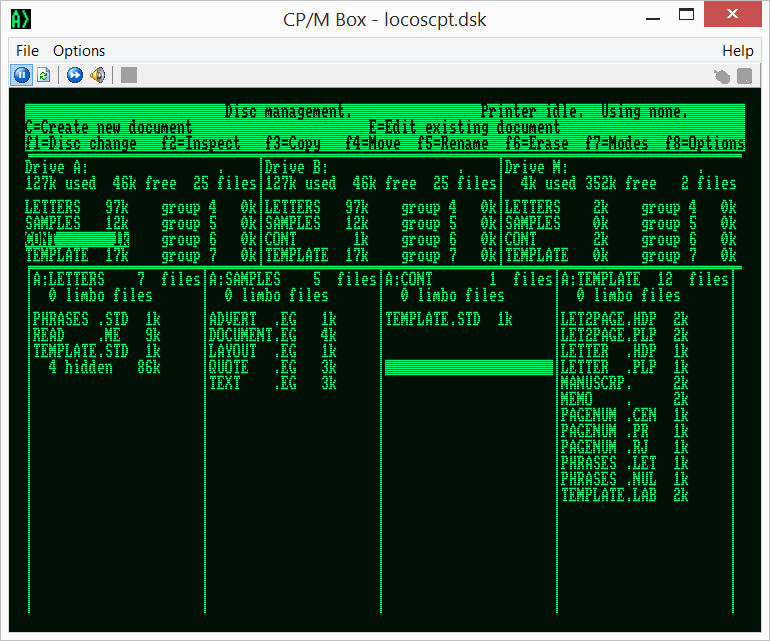770x641 pixels.
Task: Click the 'Printer idle.' status text
Action: click(x=532, y=111)
